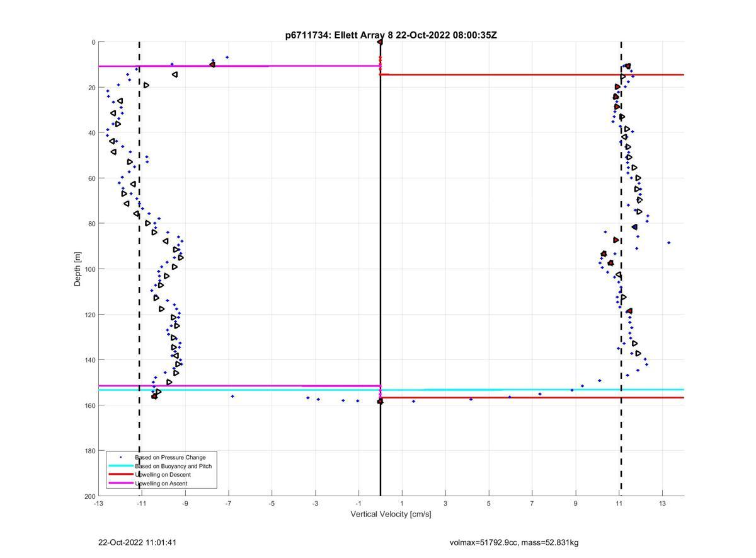Click the Based on Buoyancy and Pitch legend entry
Screen dimensions: 756x558
[x=173, y=466]
